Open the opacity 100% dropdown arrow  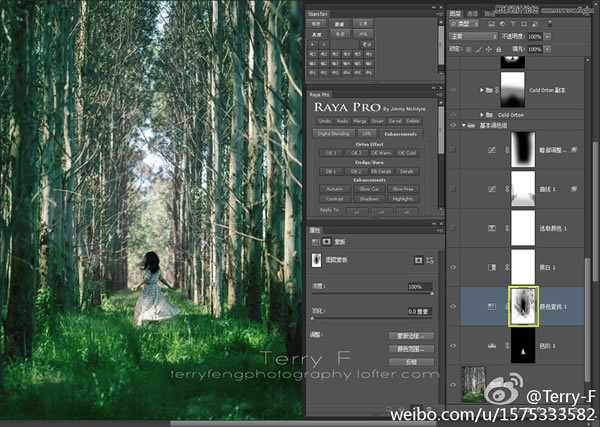[548, 37]
